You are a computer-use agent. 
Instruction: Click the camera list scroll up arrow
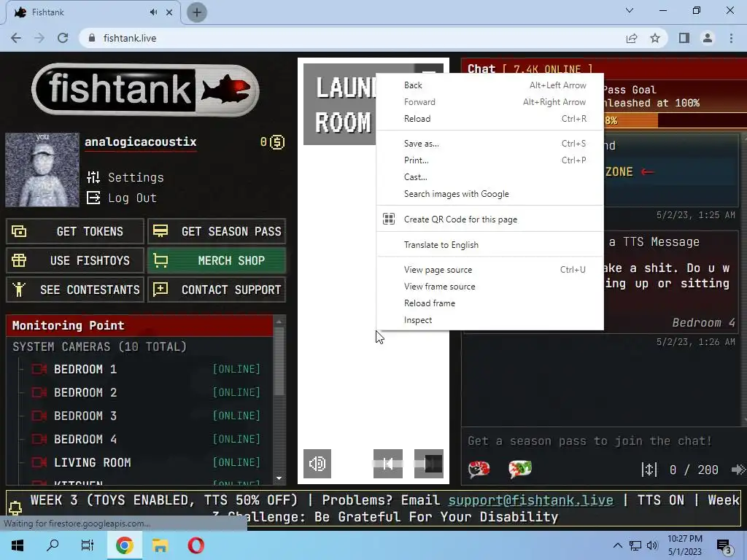pyautogui.click(x=279, y=322)
